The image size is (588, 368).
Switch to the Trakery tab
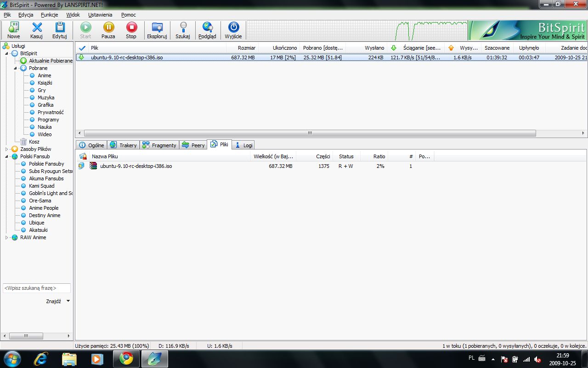click(124, 145)
